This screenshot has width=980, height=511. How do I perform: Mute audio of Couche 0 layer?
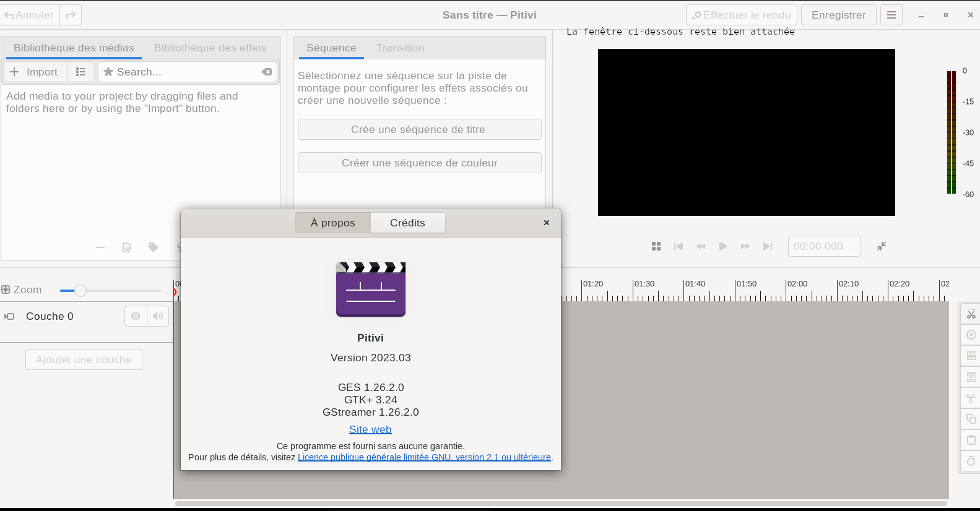pos(158,316)
